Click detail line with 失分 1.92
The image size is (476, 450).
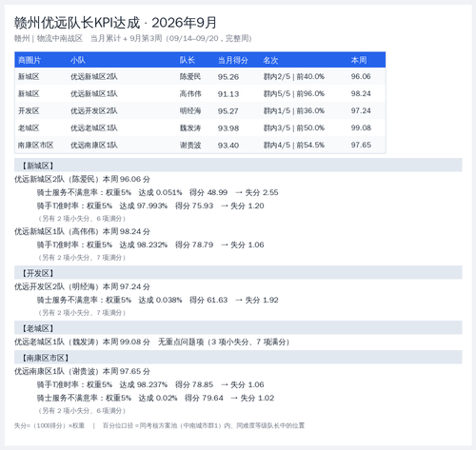(x=157, y=300)
